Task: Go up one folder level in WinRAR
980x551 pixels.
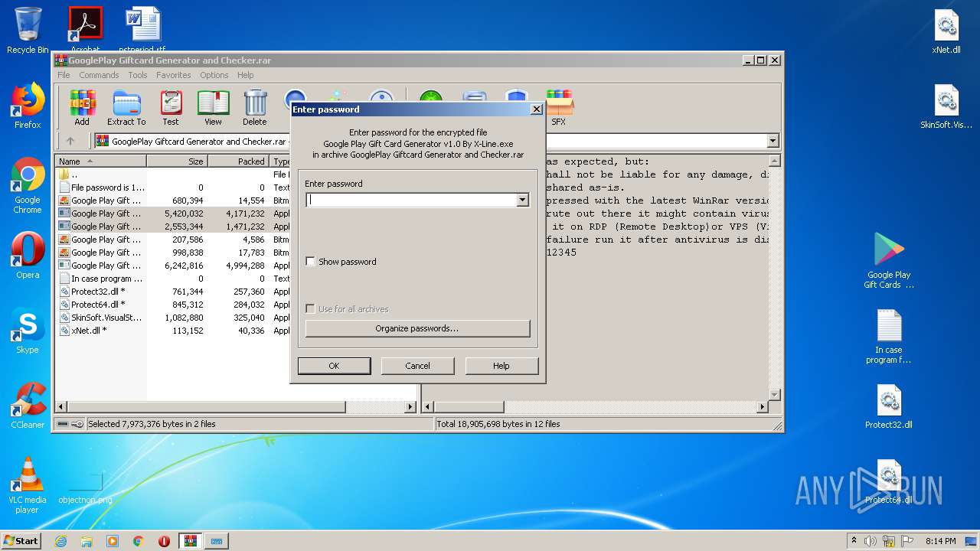Action: (x=70, y=141)
